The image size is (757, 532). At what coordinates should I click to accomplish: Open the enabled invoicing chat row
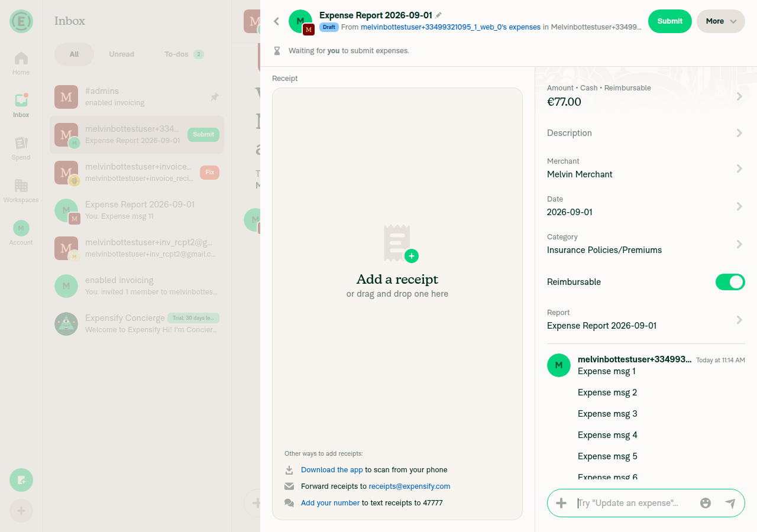[137, 286]
